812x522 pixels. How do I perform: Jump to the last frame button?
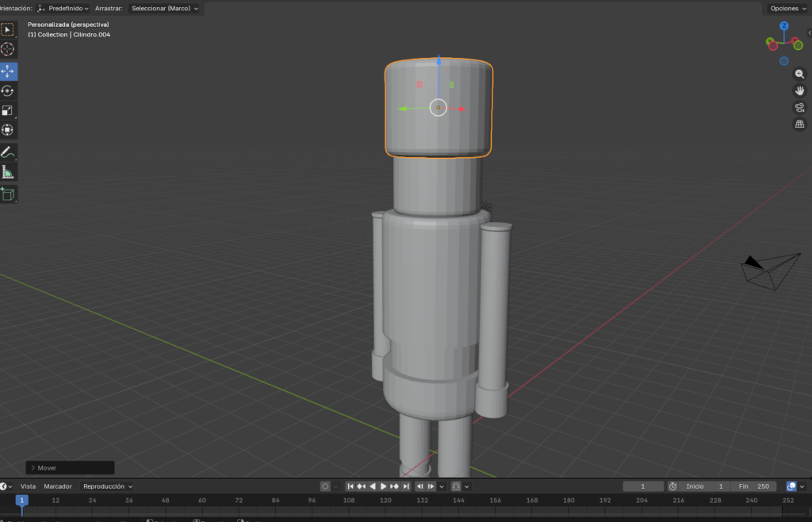pyautogui.click(x=406, y=486)
